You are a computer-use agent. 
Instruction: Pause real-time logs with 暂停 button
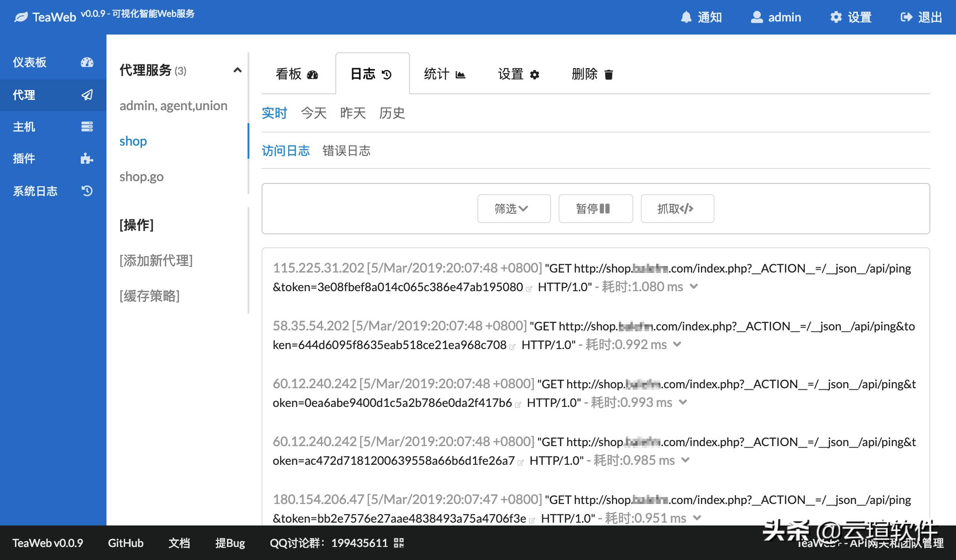595,209
